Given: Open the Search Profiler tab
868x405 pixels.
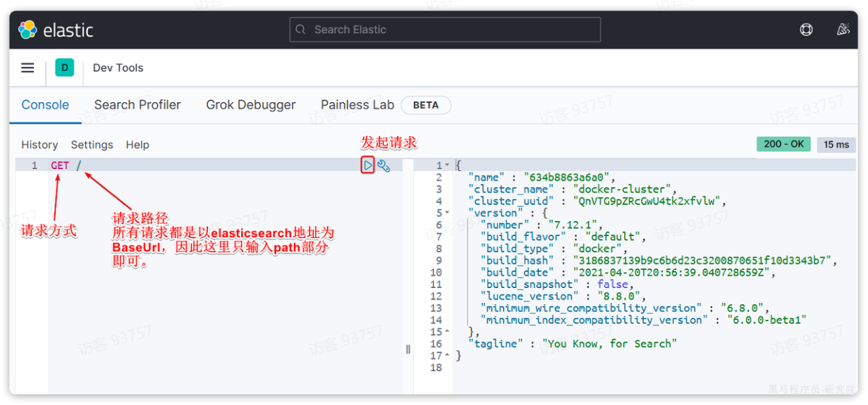Looking at the screenshot, I should coord(137,105).
